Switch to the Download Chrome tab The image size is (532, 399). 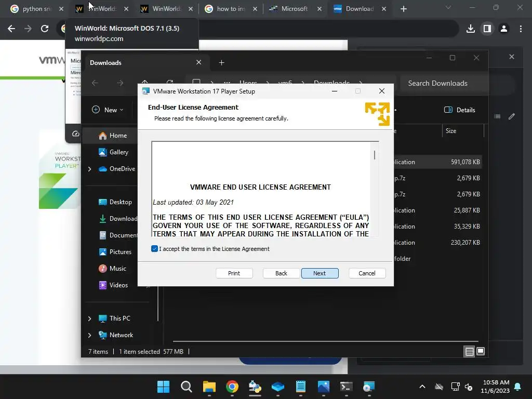pos(360,9)
